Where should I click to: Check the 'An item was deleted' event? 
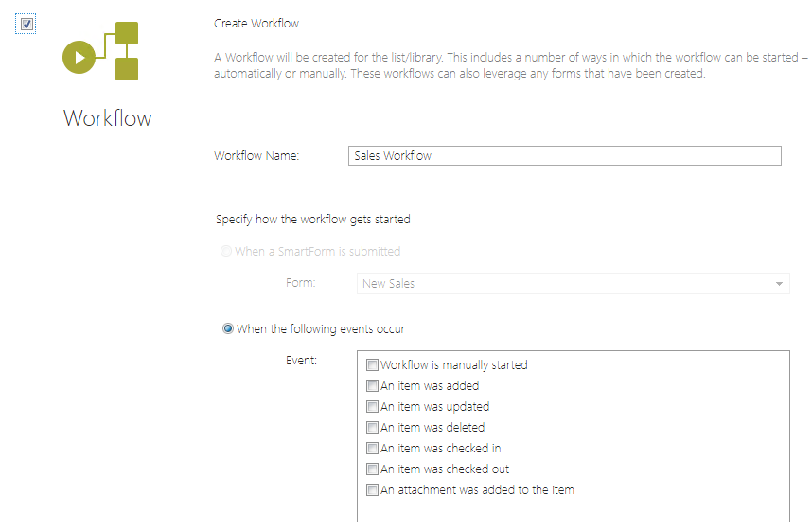click(x=372, y=428)
